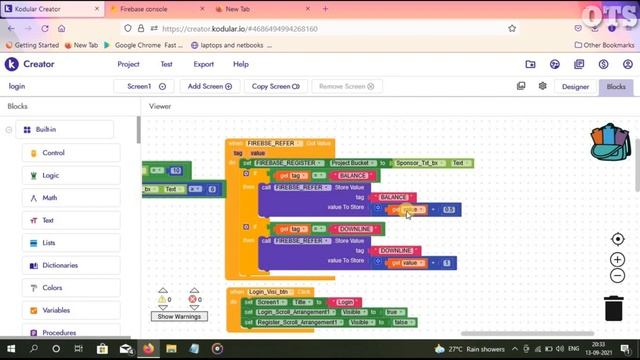
Task: Click the Copy Screen button
Action: click(x=276, y=86)
